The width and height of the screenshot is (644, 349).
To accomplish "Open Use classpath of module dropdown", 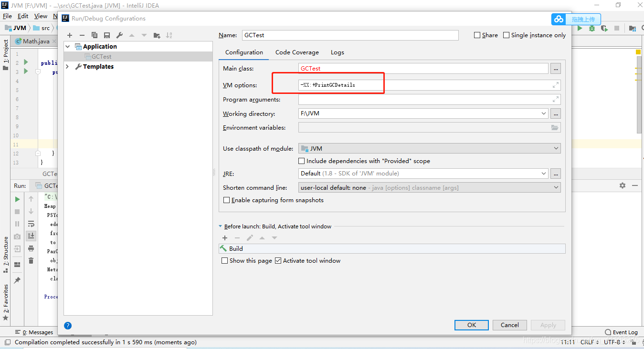I will tap(556, 149).
